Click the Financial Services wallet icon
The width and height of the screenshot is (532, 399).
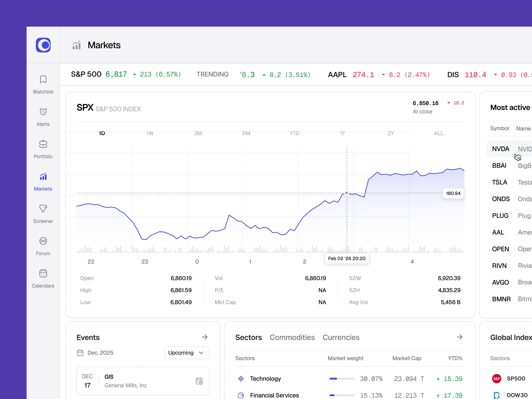[241, 395]
